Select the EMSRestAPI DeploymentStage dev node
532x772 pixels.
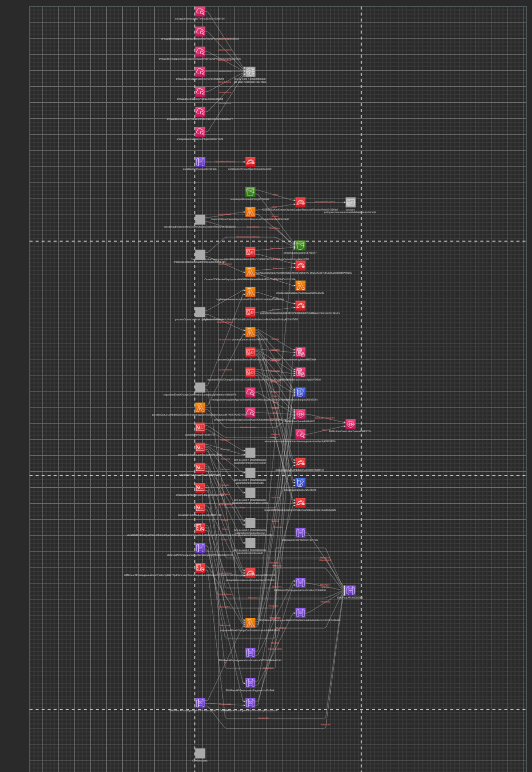click(250, 683)
